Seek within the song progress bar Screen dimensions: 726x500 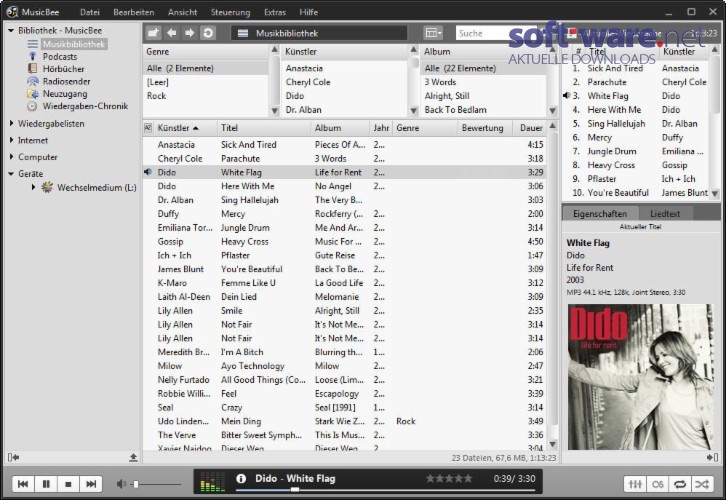point(385,490)
